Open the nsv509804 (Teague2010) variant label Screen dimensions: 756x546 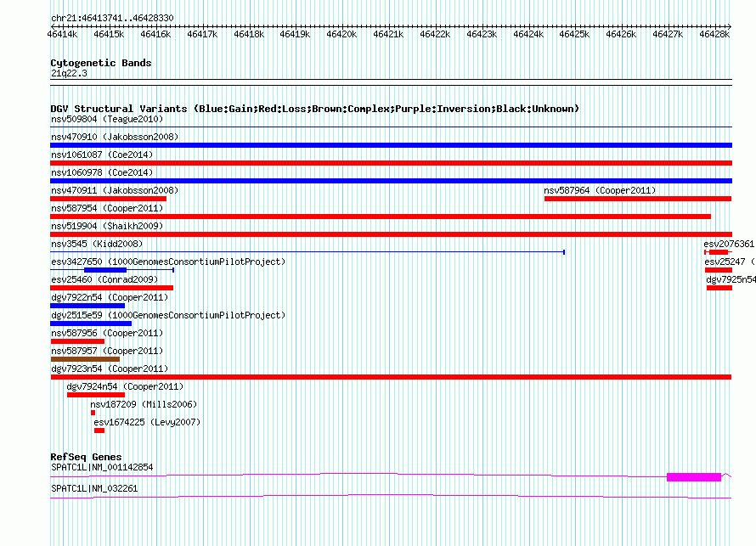107,119
